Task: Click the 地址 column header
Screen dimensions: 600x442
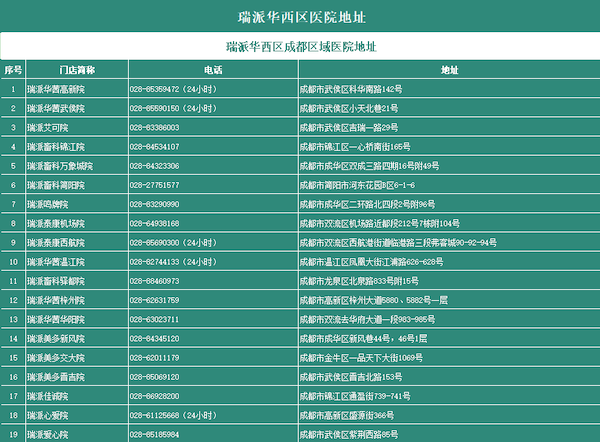Action: (x=449, y=70)
